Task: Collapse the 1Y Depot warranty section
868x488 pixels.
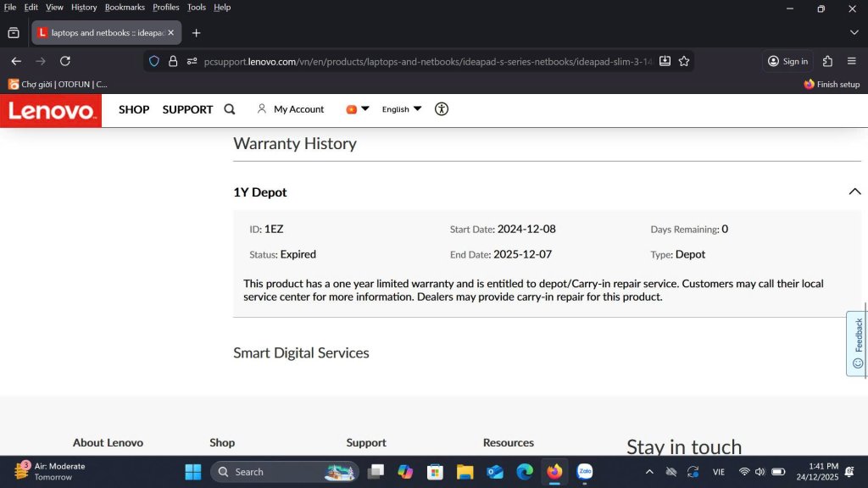Action: pyautogui.click(x=854, y=191)
